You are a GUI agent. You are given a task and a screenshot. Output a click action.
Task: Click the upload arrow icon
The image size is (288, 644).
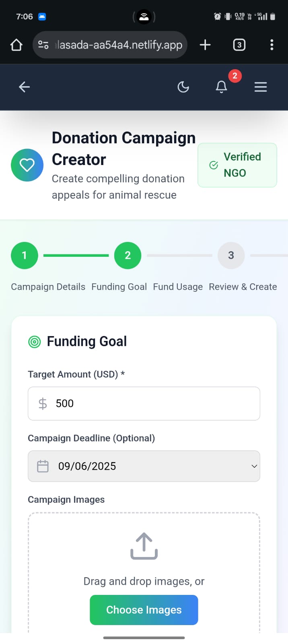[x=144, y=546]
